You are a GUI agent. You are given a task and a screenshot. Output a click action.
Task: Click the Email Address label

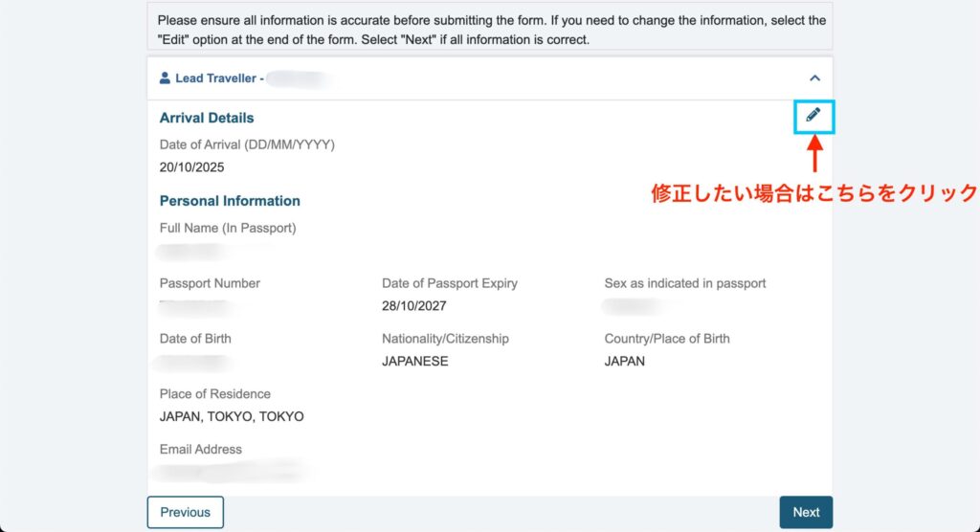point(201,449)
